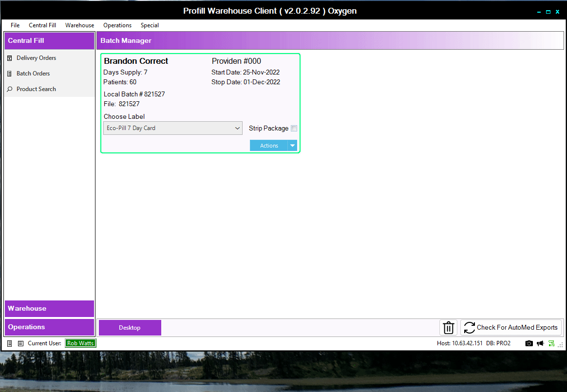Viewport: 567px width, 392px height.
Task: Click the DB: PRO2 status text
Action: 498,343
